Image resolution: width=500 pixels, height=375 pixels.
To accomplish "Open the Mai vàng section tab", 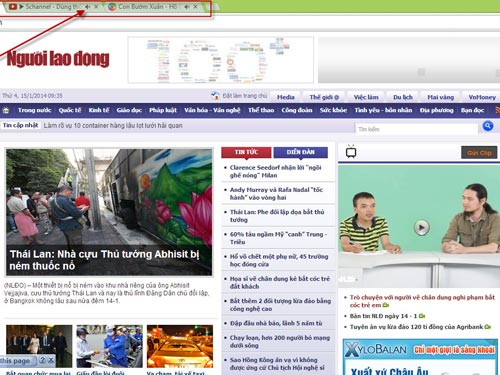I will click(x=441, y=97).
